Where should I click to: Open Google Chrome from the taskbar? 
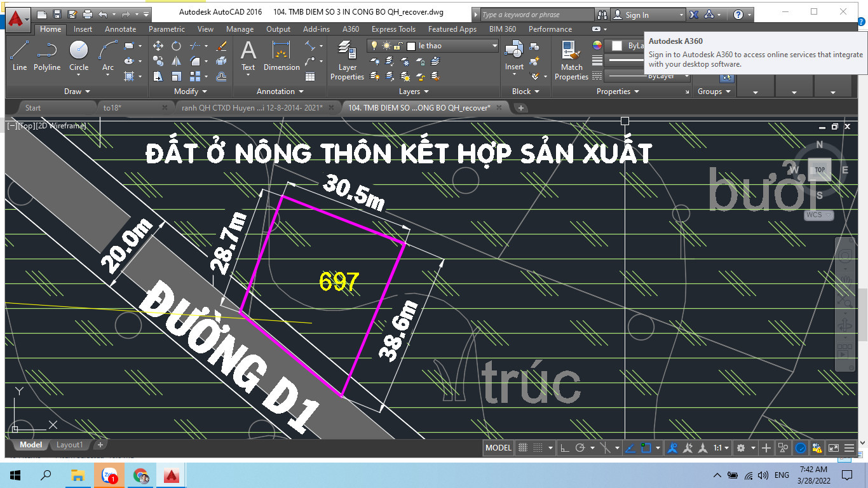(x=141, y=475)
